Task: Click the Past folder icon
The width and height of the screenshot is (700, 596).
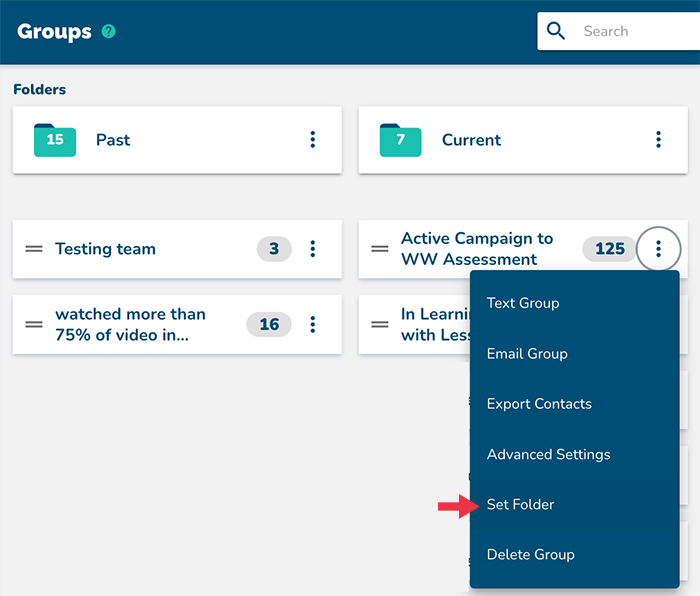Action: pos(54,140)
